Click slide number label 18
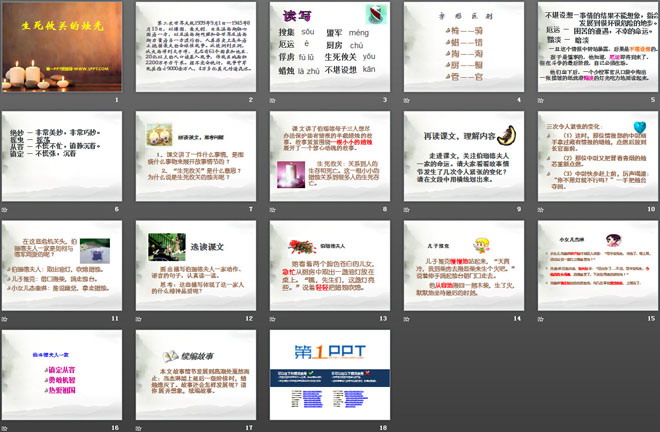Screen dimensions: 660x432 (x=383, y=427)
